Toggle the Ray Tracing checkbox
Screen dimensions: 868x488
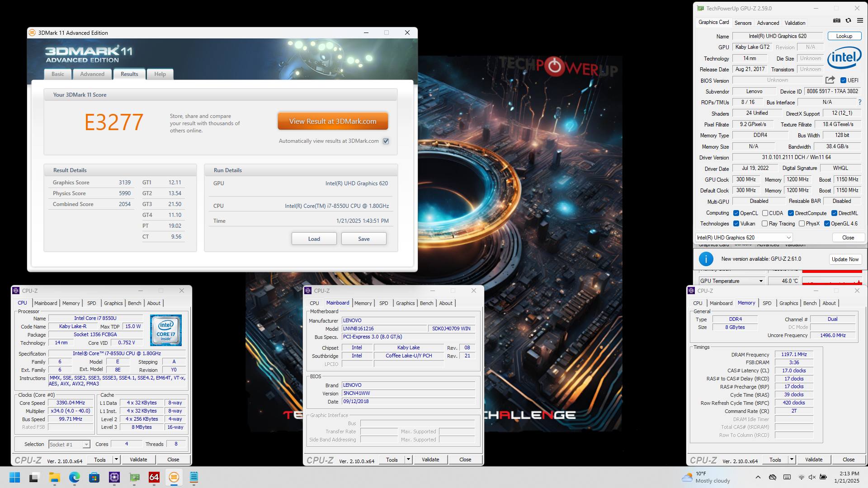pyautogui.click(x=764, y=224)
